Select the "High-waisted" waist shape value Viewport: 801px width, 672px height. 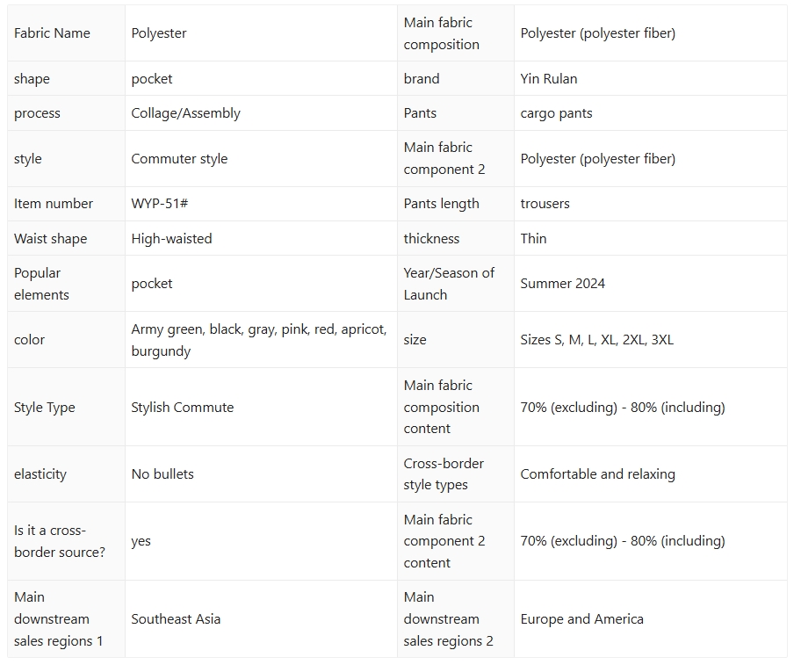pos(171,239)
